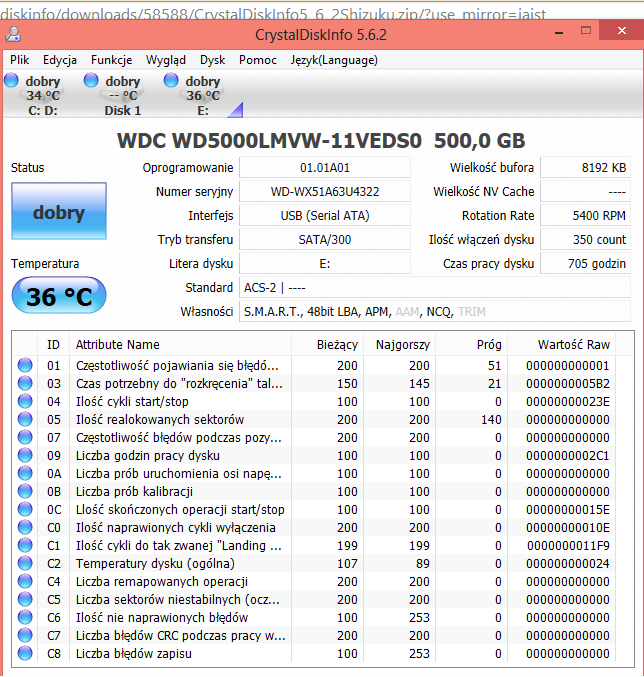Open the Plik menu
644x677 pixels.
(20, 60)
